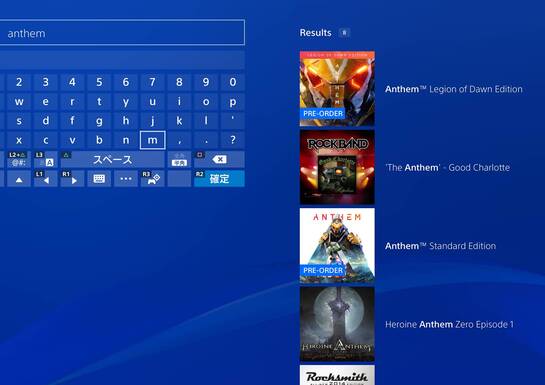Select Anthem Legion of Dawn Edition title
545x385 pixels.
point(454,89)
